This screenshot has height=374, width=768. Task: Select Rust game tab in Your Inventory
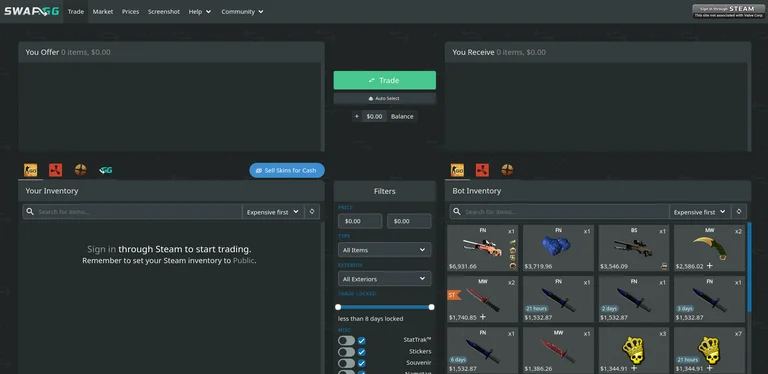(55, 170)
